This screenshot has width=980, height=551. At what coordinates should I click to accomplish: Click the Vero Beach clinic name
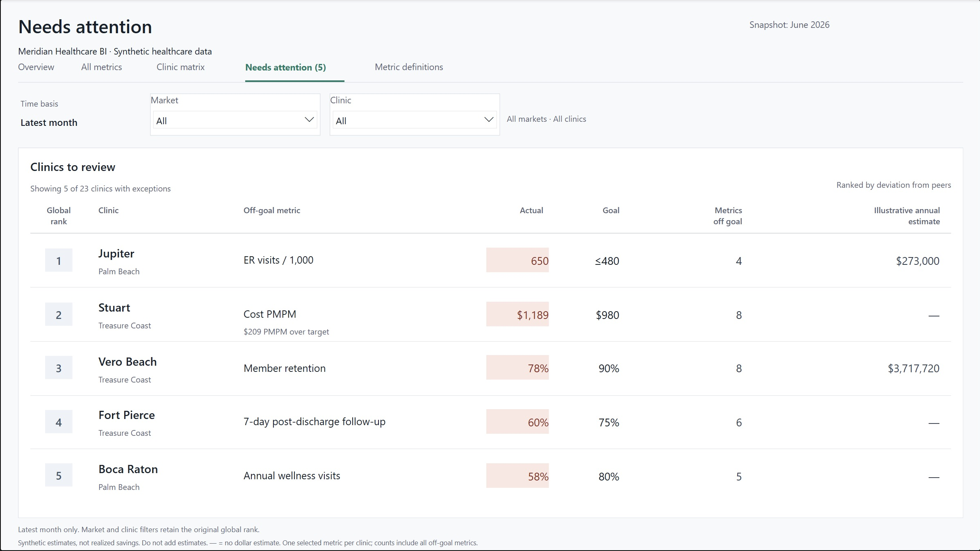point(128,362)
